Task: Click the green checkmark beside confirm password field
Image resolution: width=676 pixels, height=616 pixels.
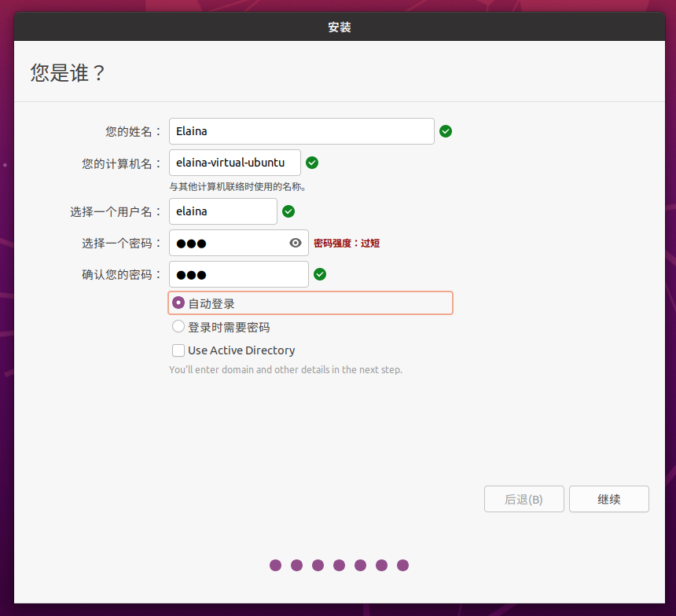Action: pyautogui.click(x=319, y=274)
